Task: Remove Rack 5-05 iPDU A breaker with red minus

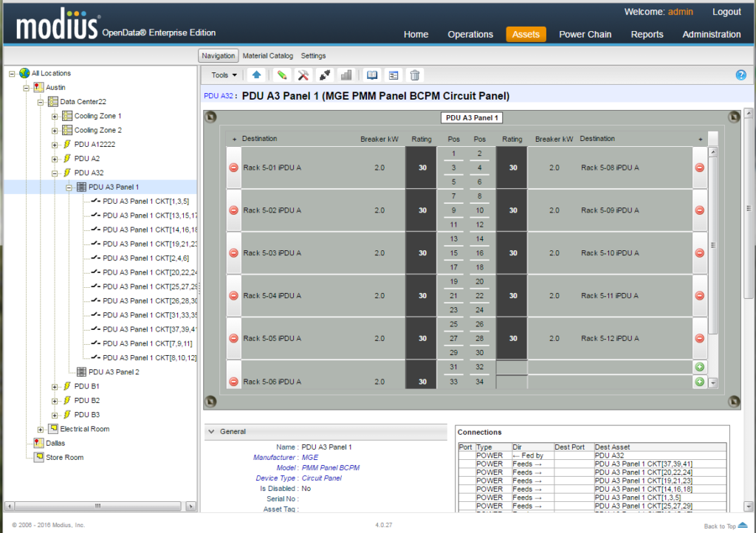Action: tap(233, 338)
